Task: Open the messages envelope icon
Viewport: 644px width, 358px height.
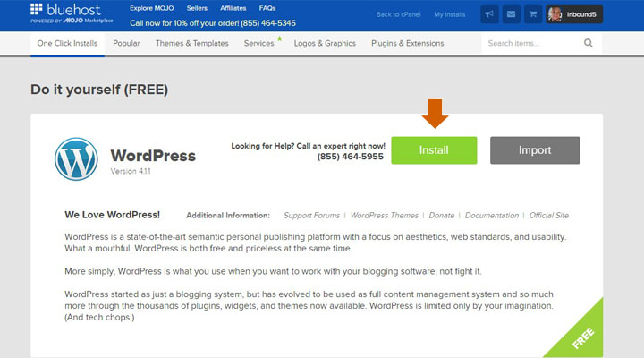Action: tap(511, 14)
